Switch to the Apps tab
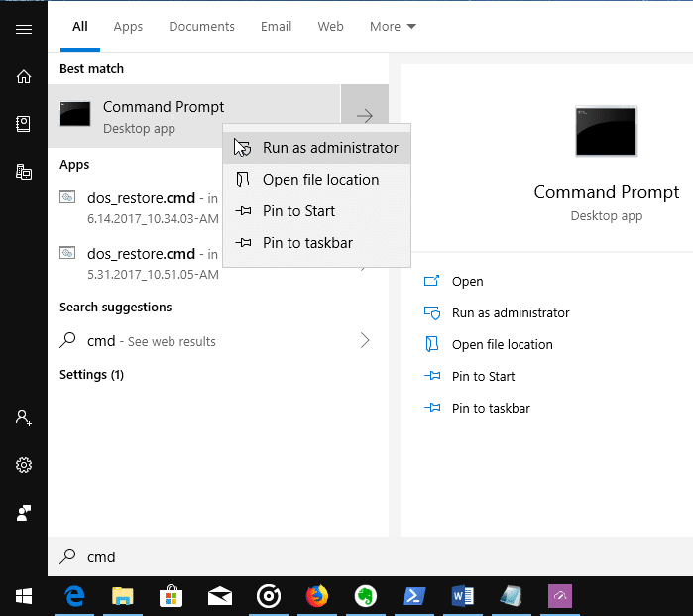Screen dimensions: 693x616 tap(128, 27)
